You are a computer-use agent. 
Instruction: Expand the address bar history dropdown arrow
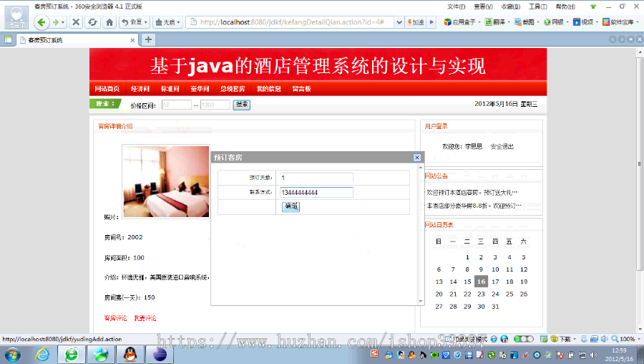399,22
